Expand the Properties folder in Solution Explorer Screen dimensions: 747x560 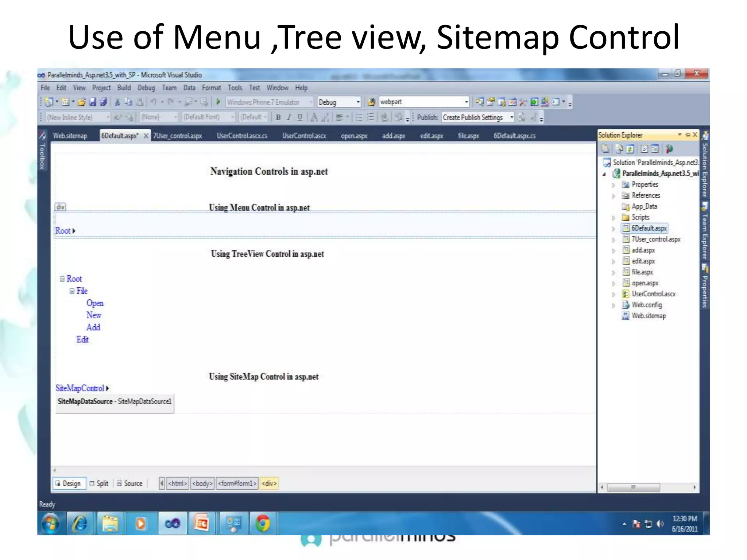coord(614,185)
